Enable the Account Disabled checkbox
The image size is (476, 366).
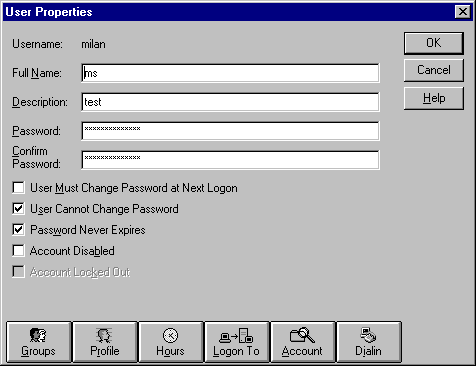[x=18, y=251]
